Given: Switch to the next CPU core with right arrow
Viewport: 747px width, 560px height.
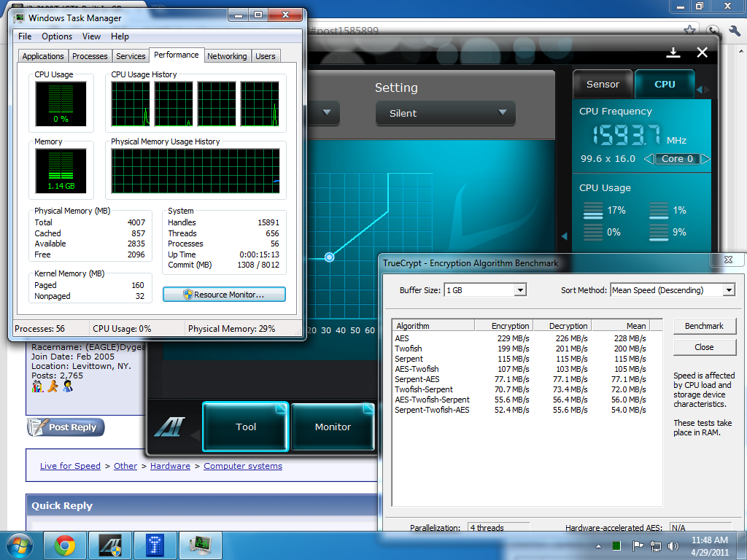Looking at the screenshot, I should tap(705, 159).
